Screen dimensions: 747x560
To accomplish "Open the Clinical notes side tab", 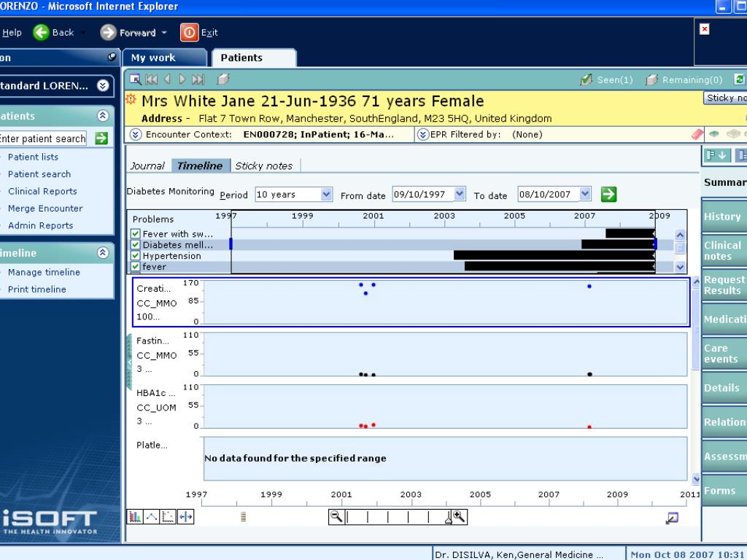I will [x=724, y=251].
